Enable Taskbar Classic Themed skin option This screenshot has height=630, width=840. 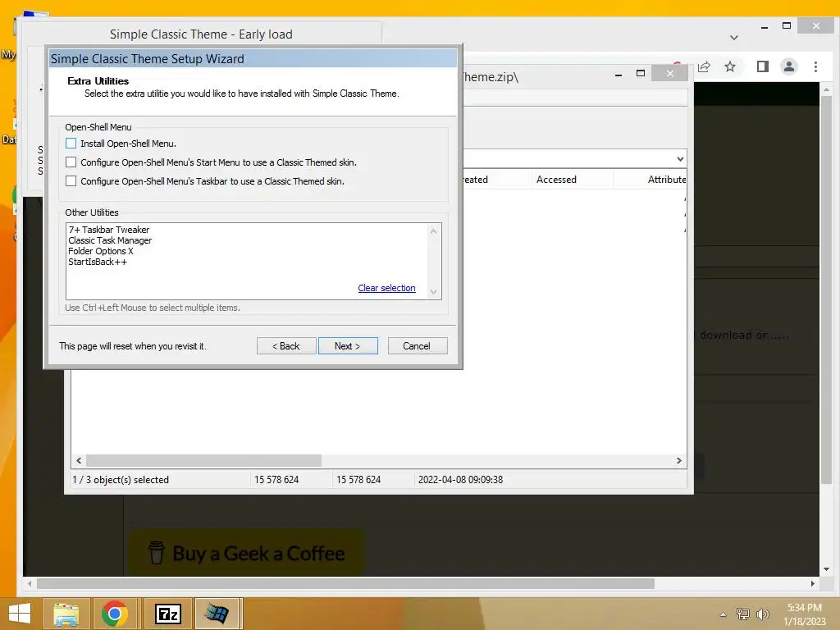(71, 181)
